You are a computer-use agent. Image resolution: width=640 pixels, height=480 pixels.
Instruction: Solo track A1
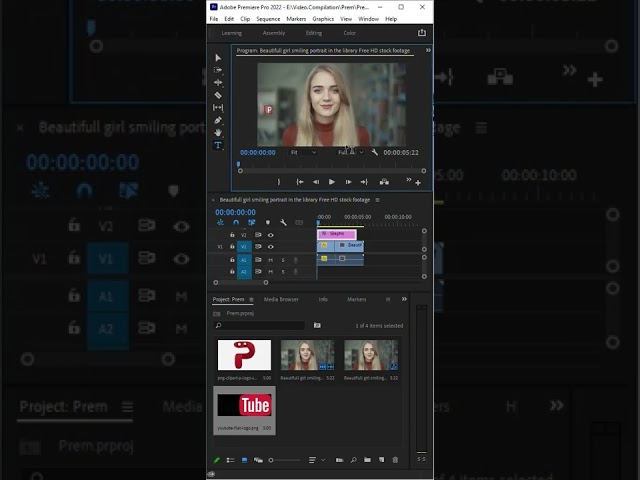pos(283,260)
